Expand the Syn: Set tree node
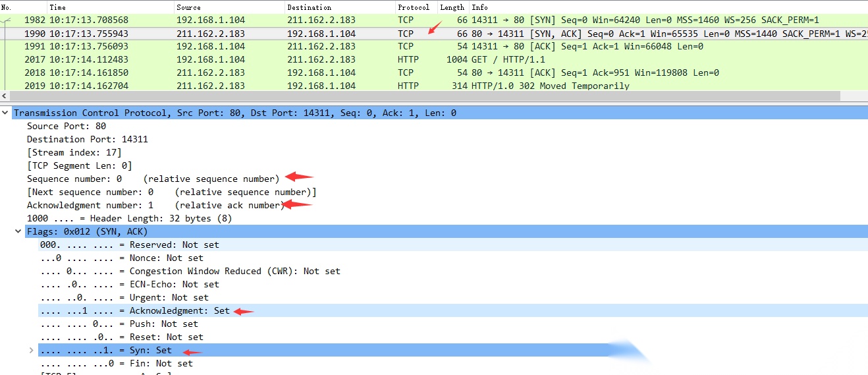868x375 pixels. [x=31, y=350]
